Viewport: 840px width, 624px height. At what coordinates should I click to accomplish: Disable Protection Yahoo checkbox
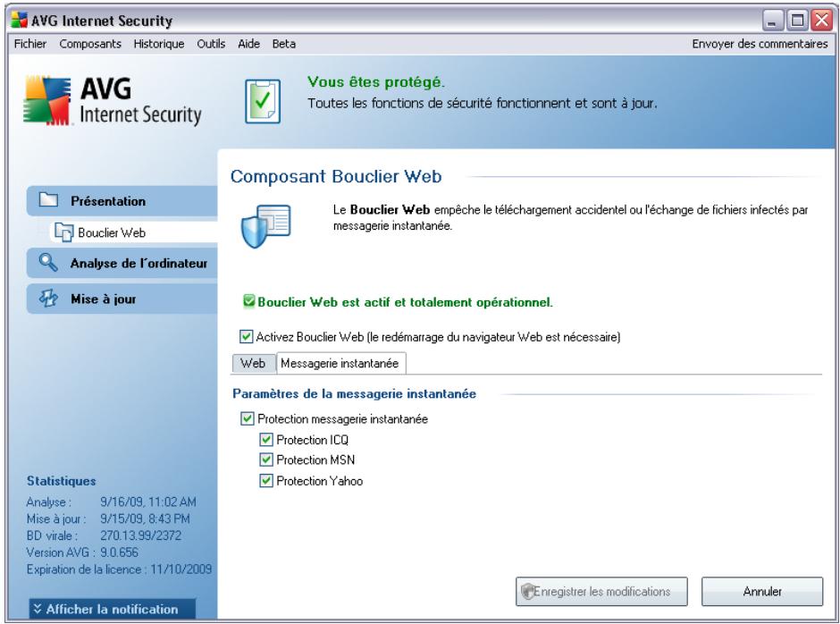[x=265, y=480]
